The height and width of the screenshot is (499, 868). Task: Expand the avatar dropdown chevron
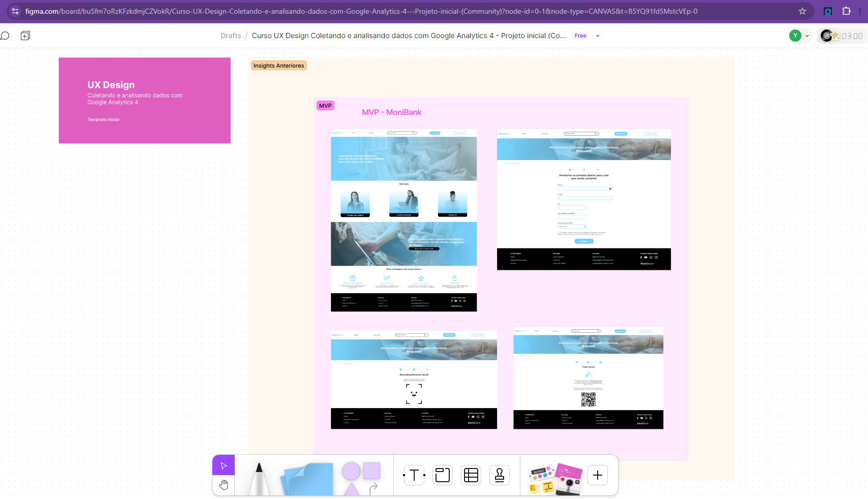point(807,36)
